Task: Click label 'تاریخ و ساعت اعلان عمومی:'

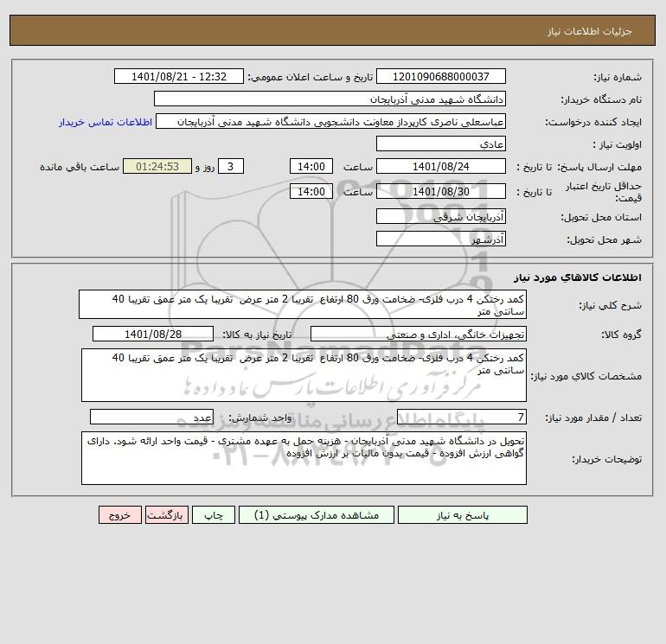Action: click(310, 77)
